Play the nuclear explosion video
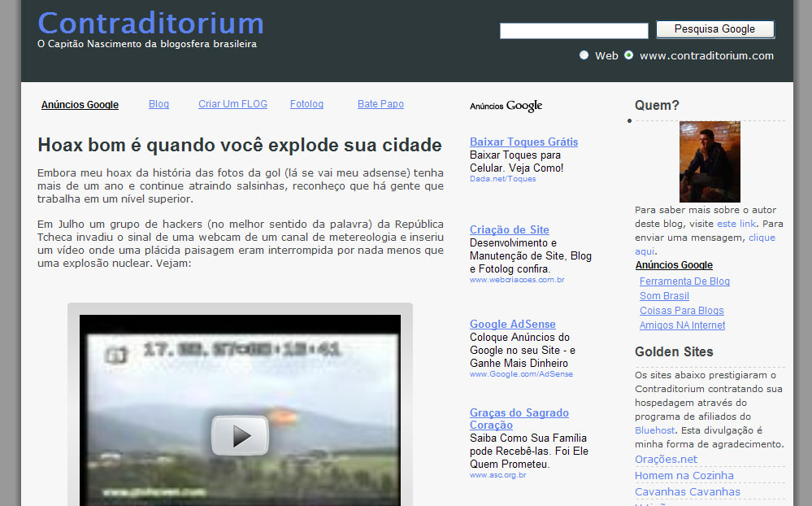This screenshot has height=506, width=812. [240, 435]
